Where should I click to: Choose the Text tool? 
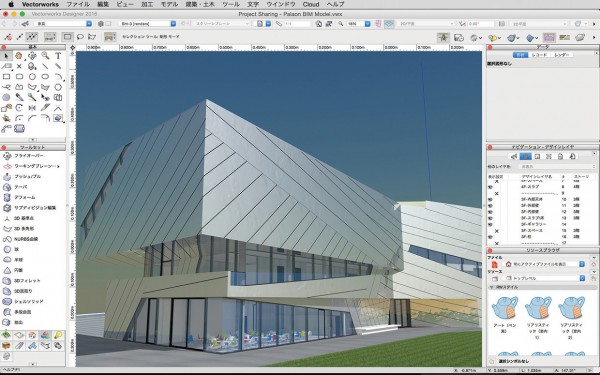pos(58,56)
